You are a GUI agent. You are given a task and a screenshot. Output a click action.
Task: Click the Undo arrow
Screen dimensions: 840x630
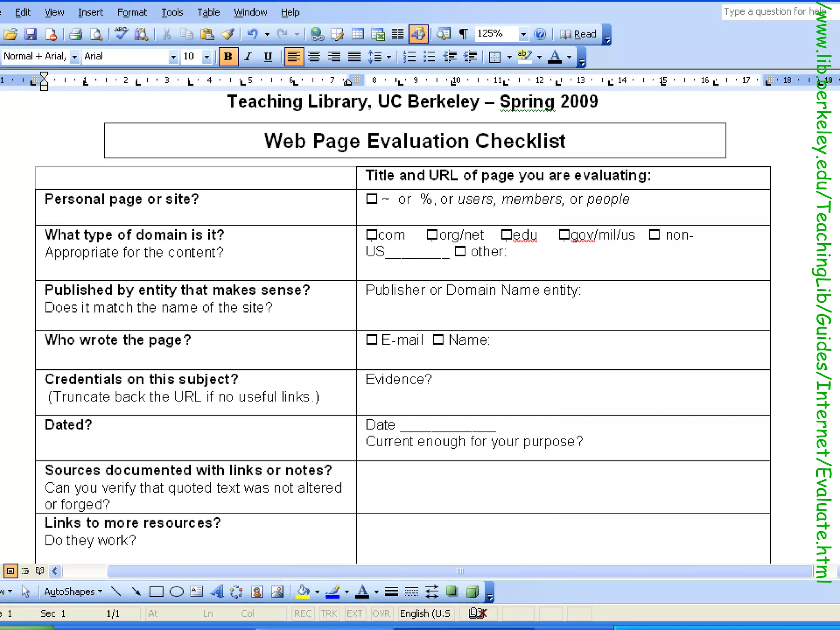click(x=252, y=34)
